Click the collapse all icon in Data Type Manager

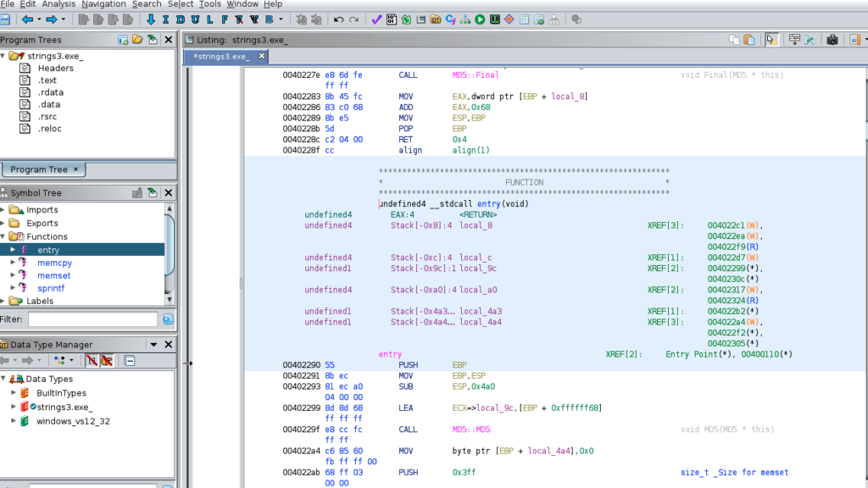point(130,361)
